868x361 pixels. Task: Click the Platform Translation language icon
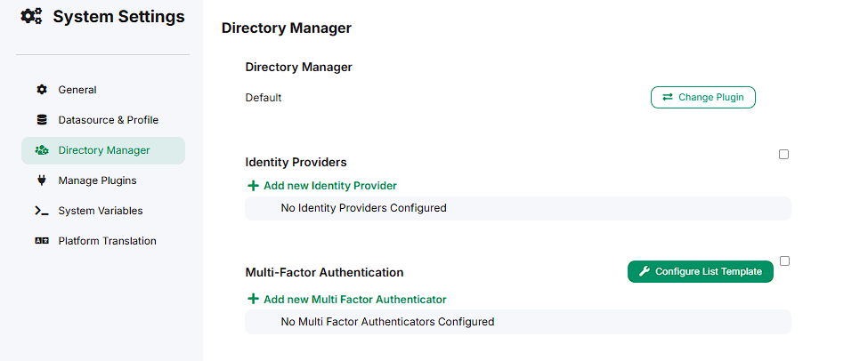(42, 241)
